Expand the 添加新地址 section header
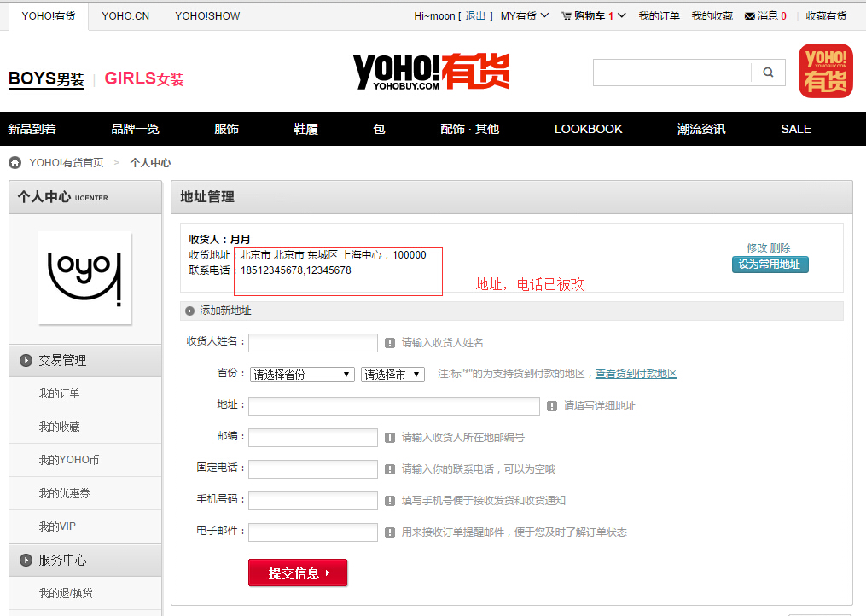The height and width of the screenshot is (616, 866). click(512, 311)
